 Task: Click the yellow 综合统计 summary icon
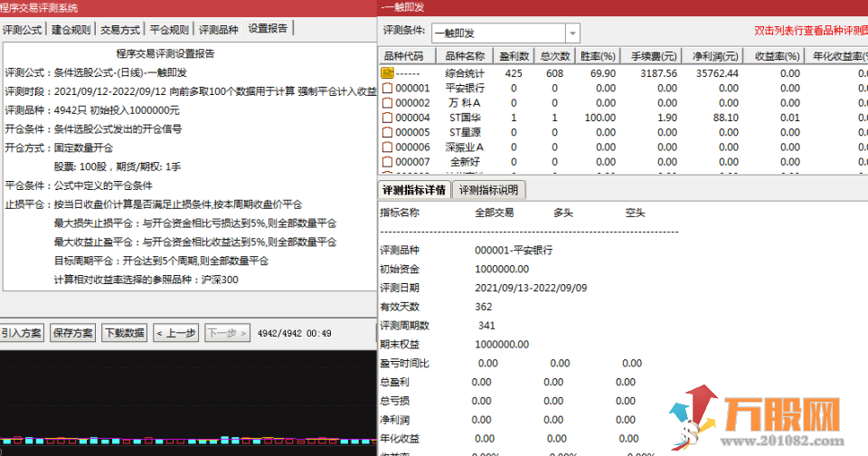[387, 73]
